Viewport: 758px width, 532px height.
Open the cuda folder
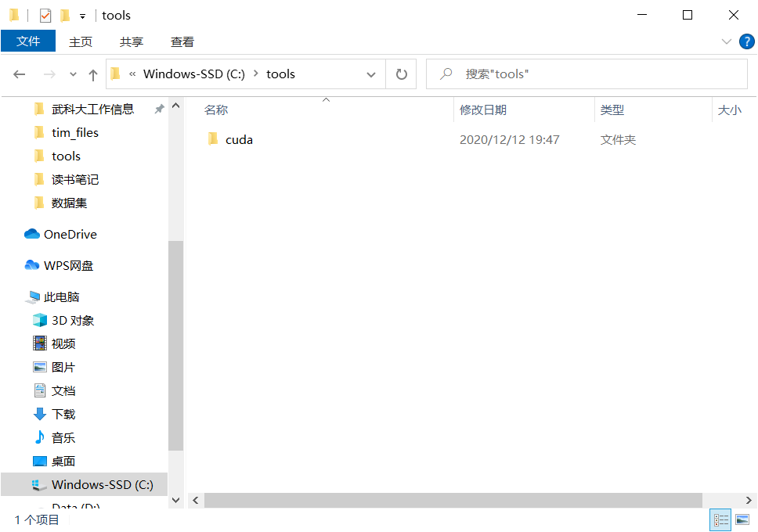(239, 139)
